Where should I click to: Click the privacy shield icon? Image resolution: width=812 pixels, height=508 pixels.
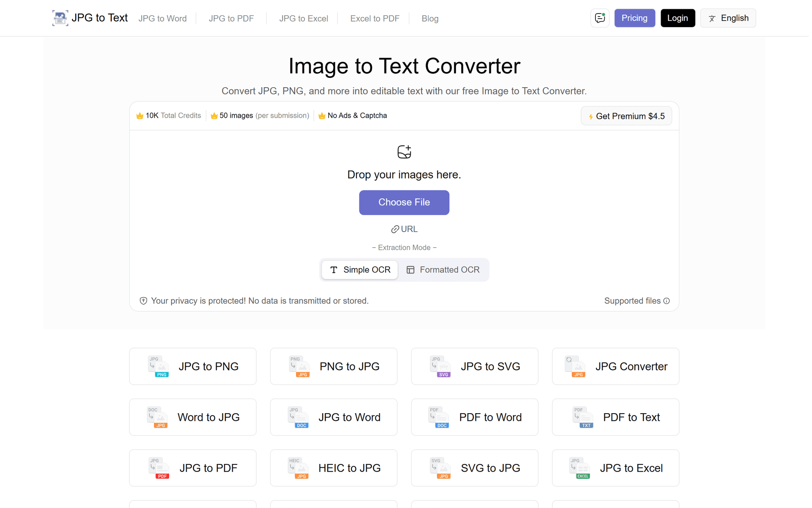point(143,301)
